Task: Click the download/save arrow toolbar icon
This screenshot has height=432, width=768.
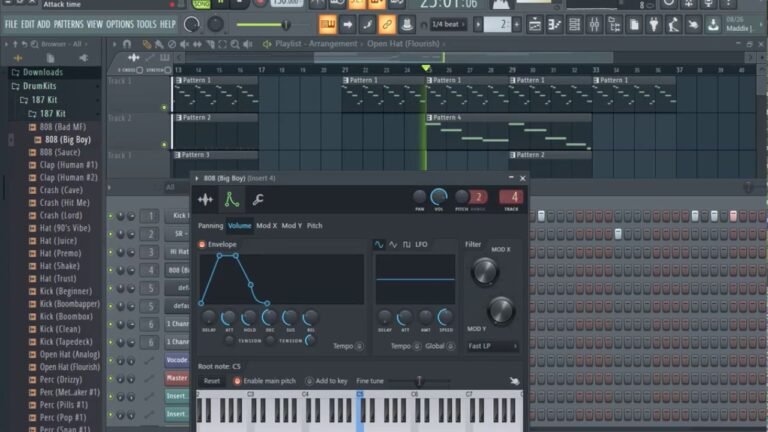Action: point(713,24)
